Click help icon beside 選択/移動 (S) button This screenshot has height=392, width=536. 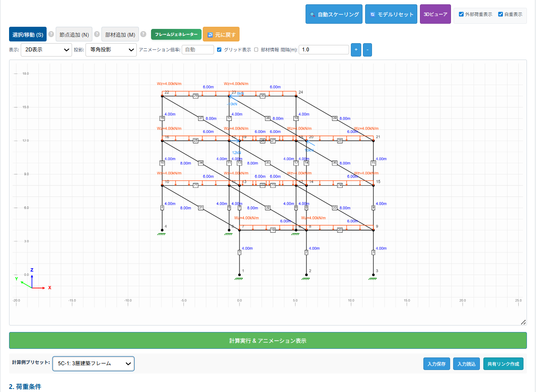pyautogui.click(x=51, y=34)
